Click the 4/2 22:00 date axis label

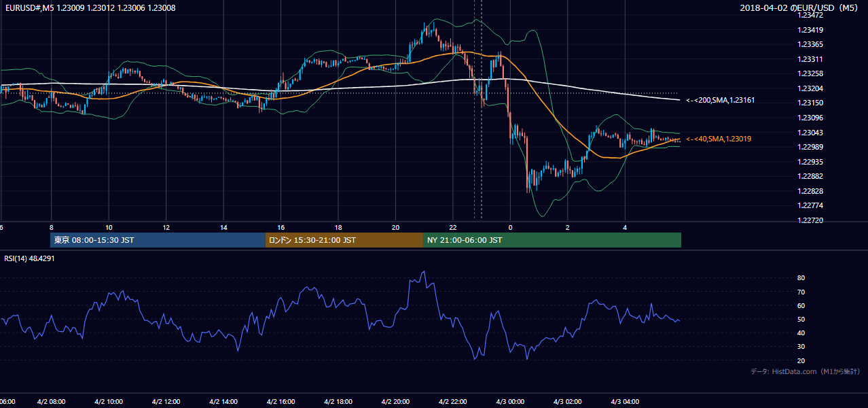coord(453,402)
